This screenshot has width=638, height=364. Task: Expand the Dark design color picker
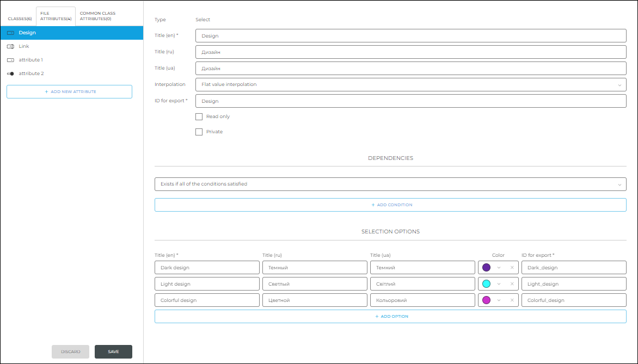pos(498,267)
